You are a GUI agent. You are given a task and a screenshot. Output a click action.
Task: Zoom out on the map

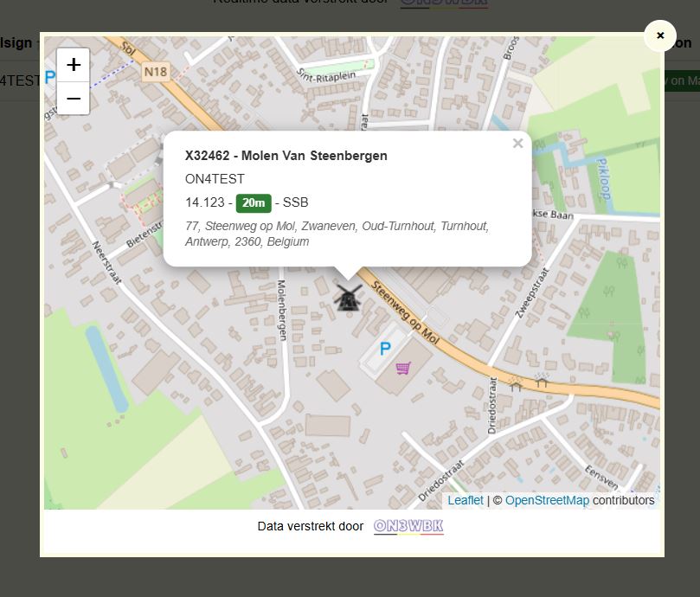[x=74, y=99]
